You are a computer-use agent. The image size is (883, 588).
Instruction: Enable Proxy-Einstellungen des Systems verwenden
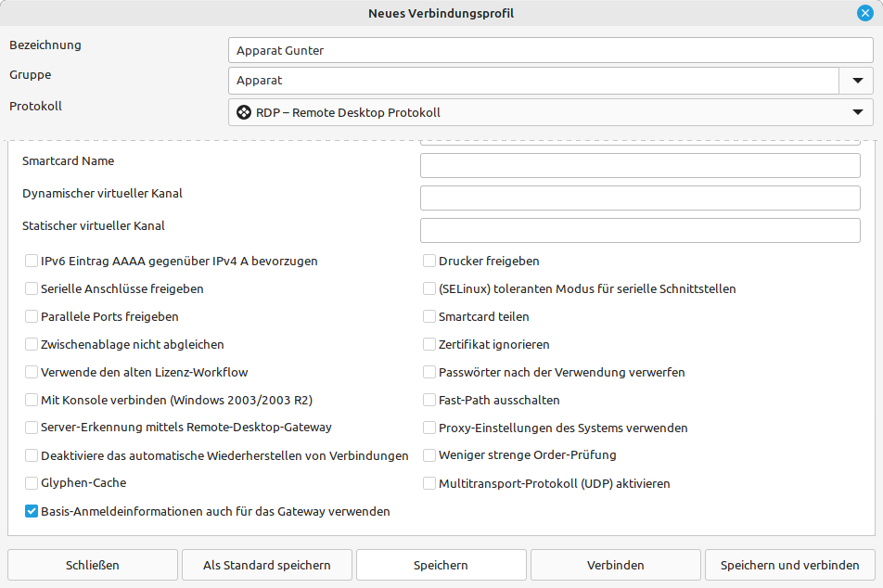[x=429, y=428]
